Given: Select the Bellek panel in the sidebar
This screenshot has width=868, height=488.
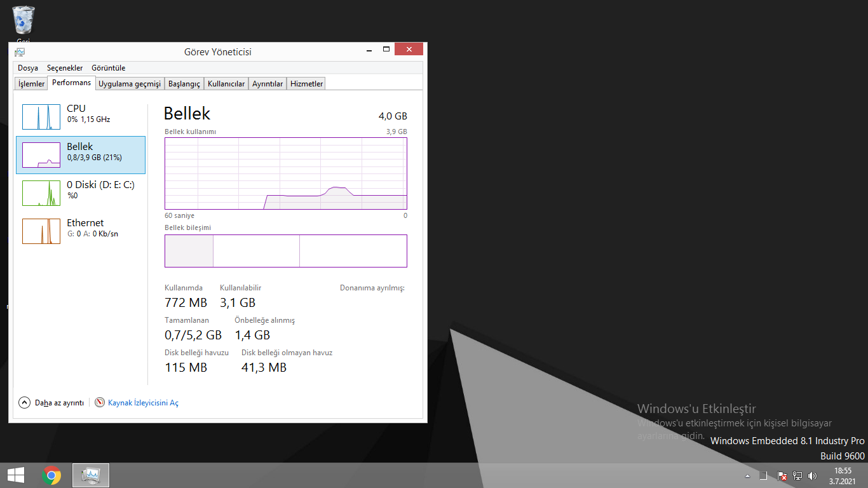Looking at the screenshot, I should tap(79, 154).
